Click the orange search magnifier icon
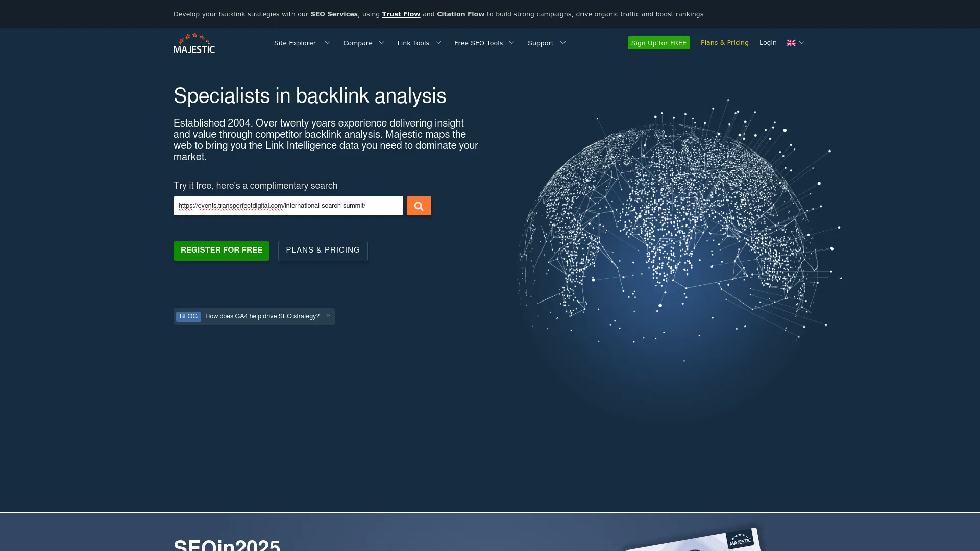This screenshot has height=551, width=980. 419,206
